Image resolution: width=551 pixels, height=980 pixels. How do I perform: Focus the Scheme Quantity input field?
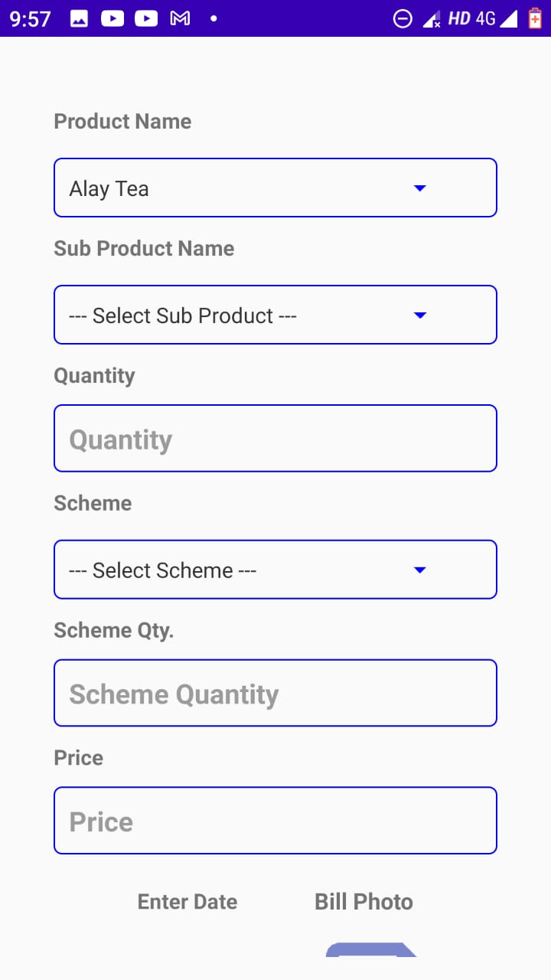tap(275, 694)
